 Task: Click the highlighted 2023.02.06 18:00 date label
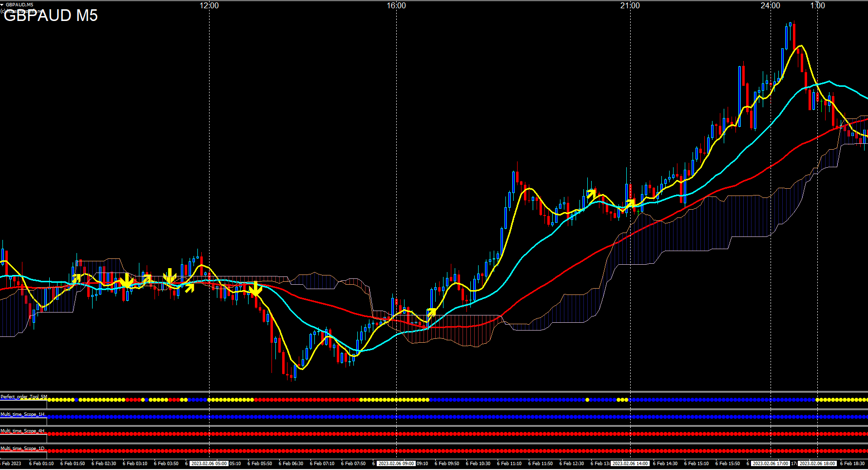coord(817,464)
